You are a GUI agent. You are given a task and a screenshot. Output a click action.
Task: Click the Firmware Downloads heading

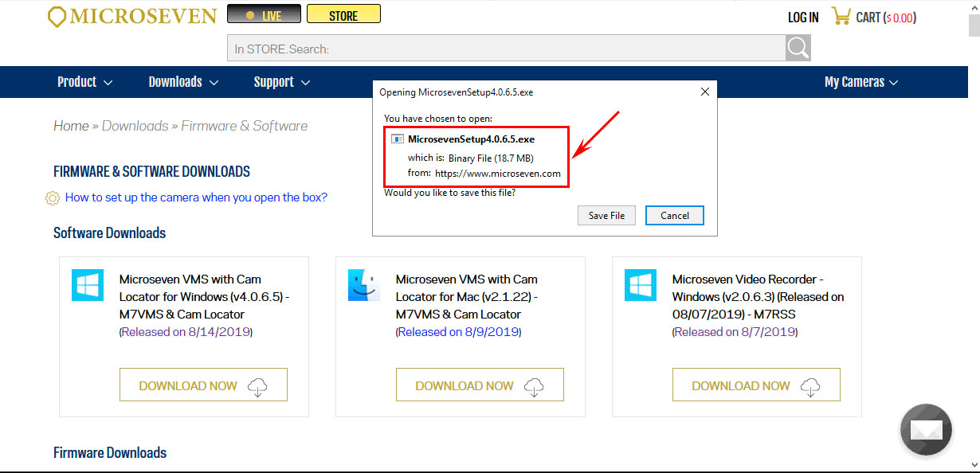coord(110,453)
